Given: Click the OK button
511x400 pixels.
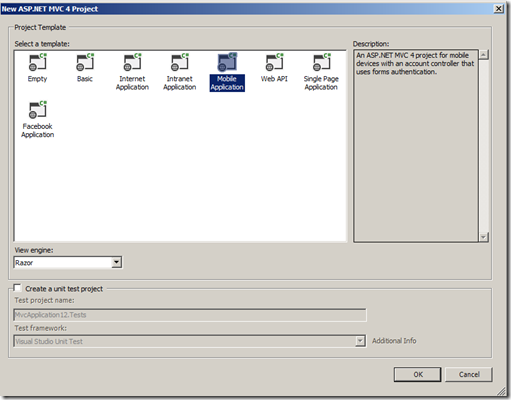Looking at the screenshot, I should click(417, 374).
